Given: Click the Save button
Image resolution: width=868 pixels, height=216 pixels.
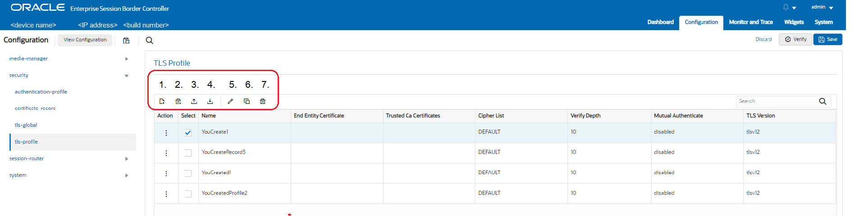Looking at the screenshot, I should pyautogui.click(x=827, y=39).
